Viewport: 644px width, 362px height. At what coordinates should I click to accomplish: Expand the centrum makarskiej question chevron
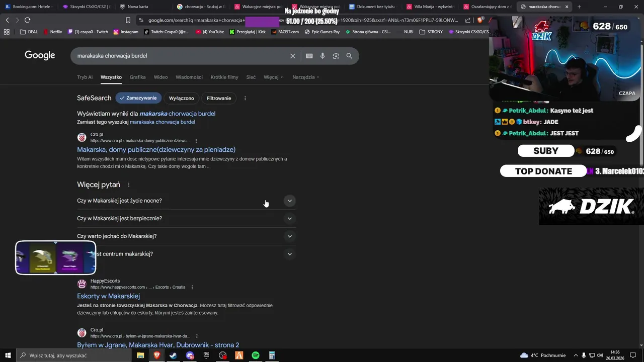click(289, 254)
